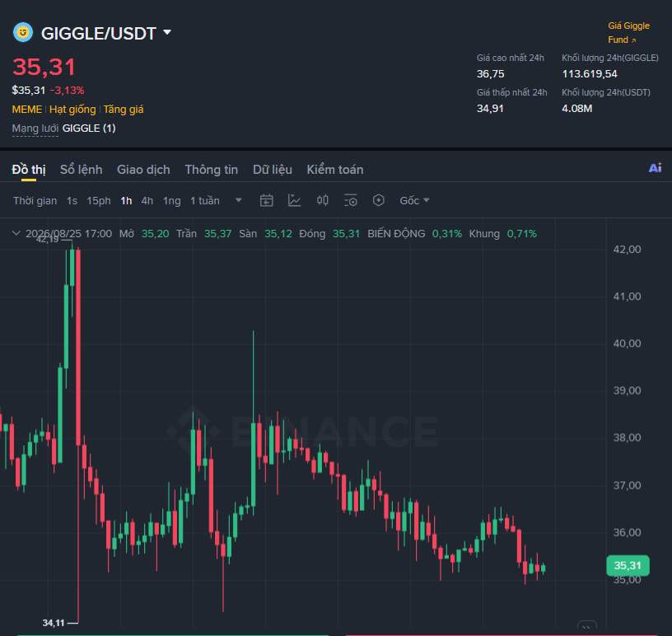This screenshot has height=636, width=672.
Task: Click the 42,19 chart high label
Action: [47, 239]
